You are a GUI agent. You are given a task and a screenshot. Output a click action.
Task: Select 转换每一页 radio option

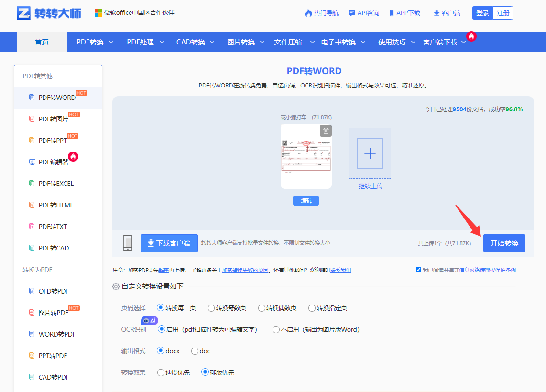coord(161,308)
